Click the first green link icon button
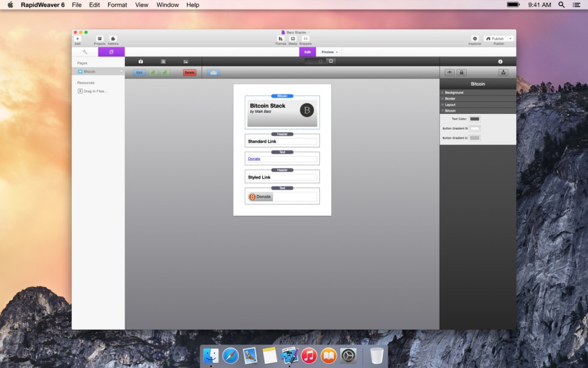 point(153,73)
